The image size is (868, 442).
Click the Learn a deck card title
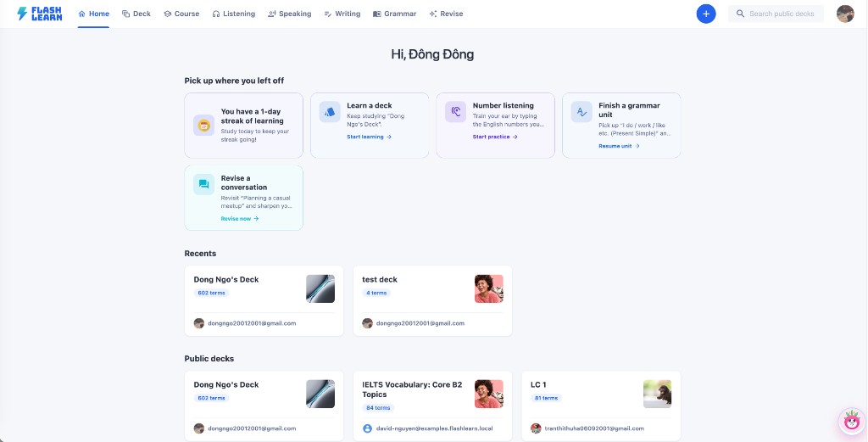click(370, 105)
